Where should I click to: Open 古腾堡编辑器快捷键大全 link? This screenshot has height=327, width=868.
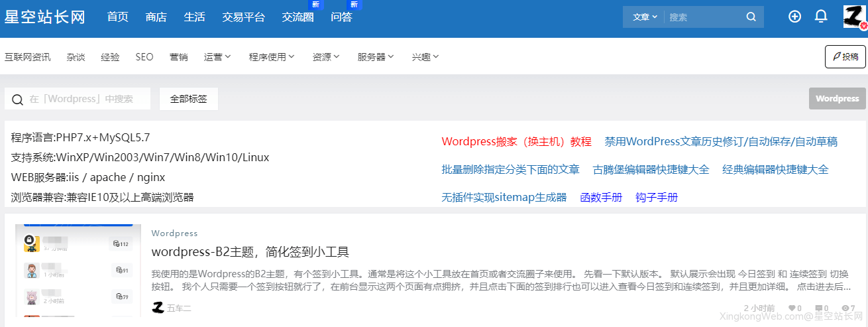651,169
